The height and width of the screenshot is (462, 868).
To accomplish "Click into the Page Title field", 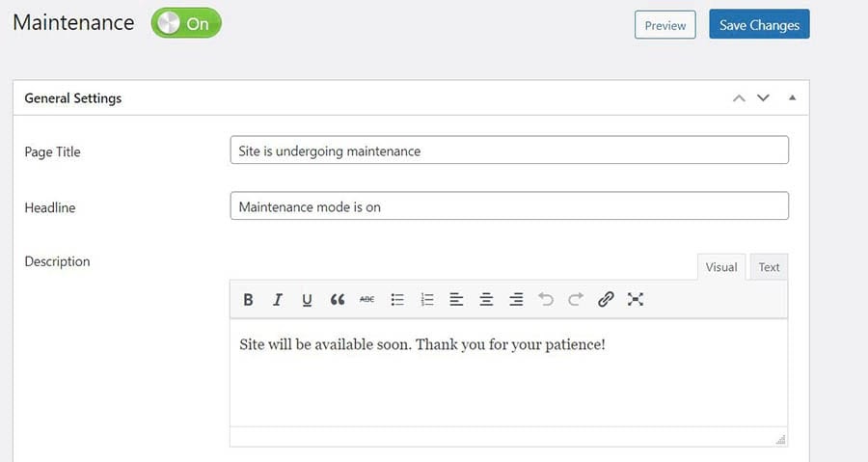I will coord(509,150).
